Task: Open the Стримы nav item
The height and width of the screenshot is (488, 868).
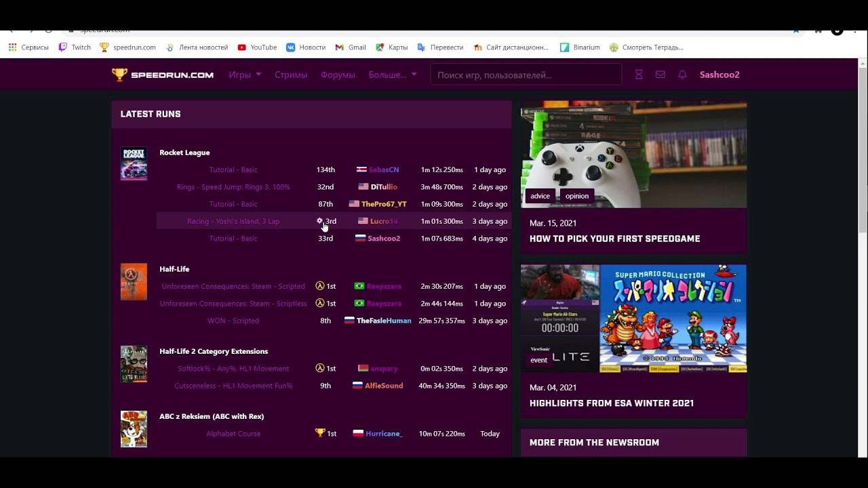Action: coord(291,75)
